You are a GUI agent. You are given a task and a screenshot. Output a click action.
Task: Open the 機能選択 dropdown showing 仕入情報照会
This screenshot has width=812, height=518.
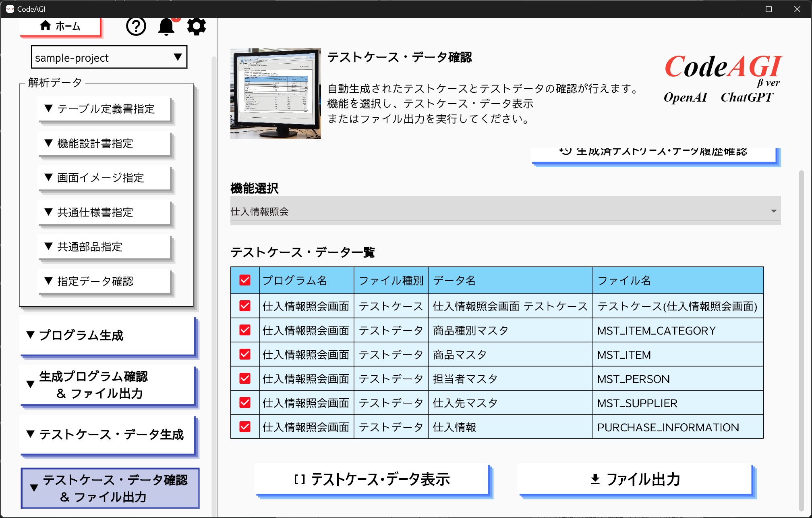tap(505, 211)
